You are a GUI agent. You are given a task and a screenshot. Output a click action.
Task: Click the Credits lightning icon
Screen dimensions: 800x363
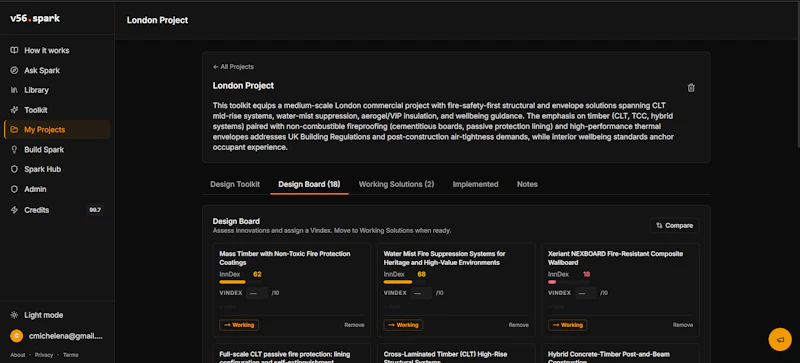[14, 210]
